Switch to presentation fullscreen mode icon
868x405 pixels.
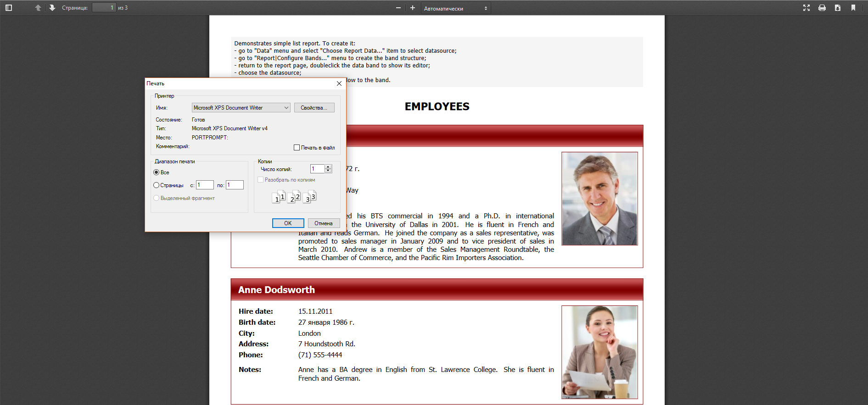pos(806,8)
